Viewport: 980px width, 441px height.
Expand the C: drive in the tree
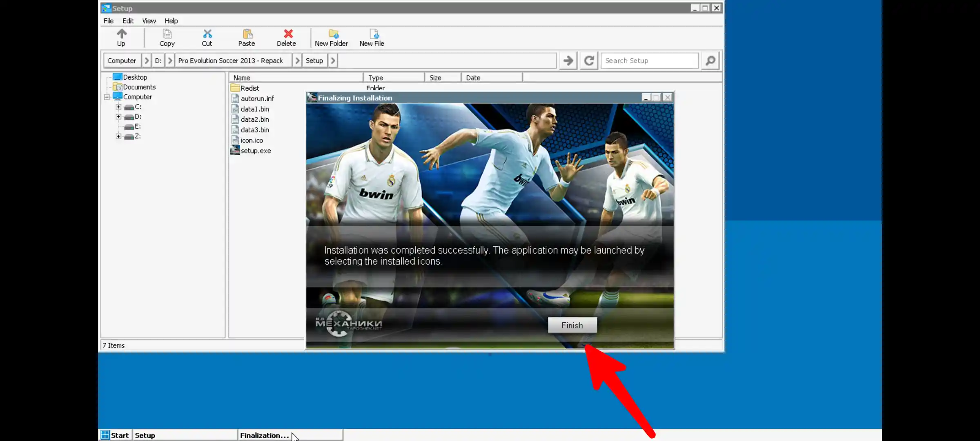pyautogui.click(x=118, y=107)
